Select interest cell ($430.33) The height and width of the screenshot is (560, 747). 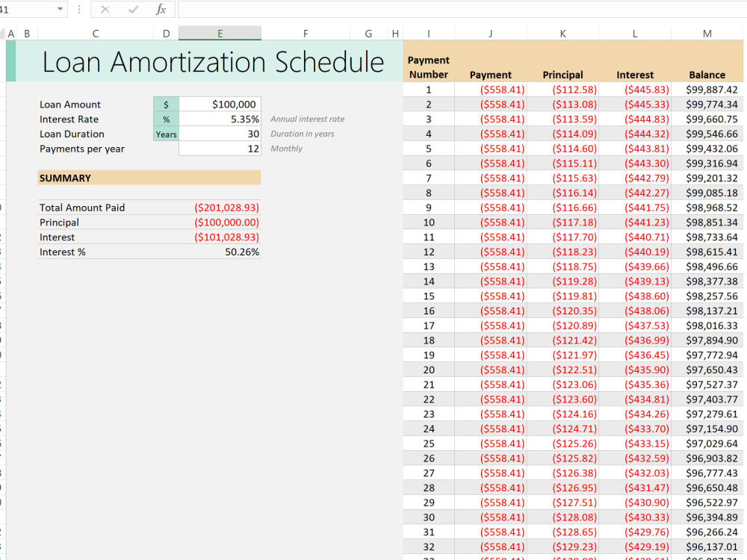(x=634, y=517)
